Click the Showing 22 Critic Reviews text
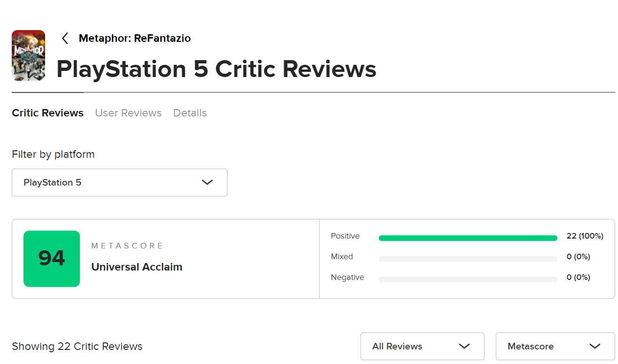The width and height of the screenshot is (618, 364). (77, 347)
